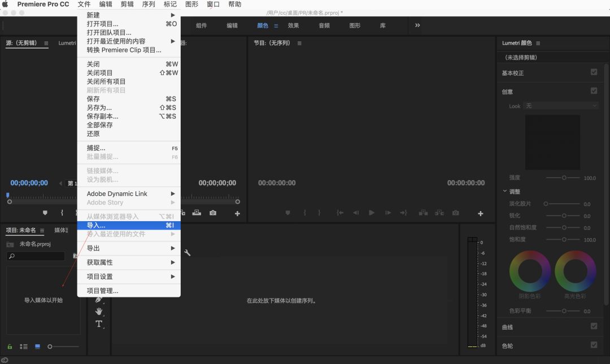The image size is (610, 364).
Task: Switch the project panel to list view
Action: pos(24,347)
